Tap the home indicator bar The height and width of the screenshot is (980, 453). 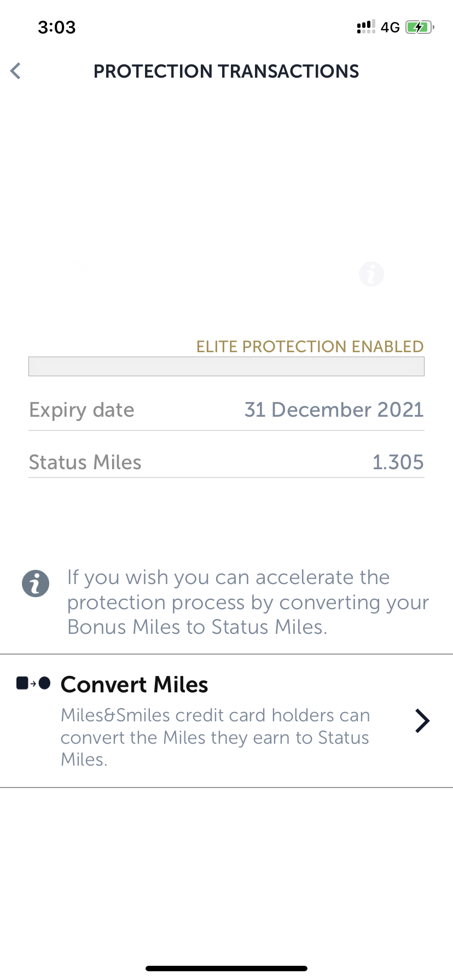tap(226, 969)
